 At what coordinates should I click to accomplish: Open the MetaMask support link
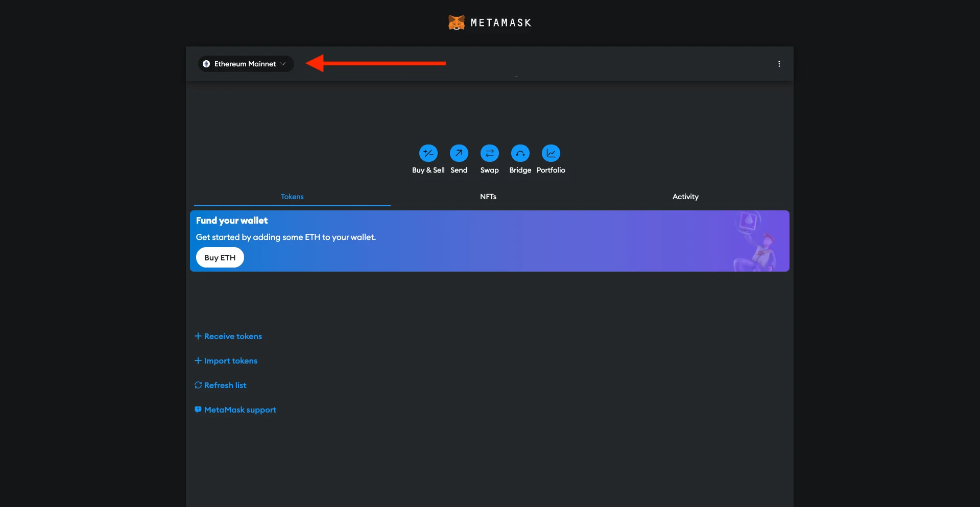click(x=235, y=409)
